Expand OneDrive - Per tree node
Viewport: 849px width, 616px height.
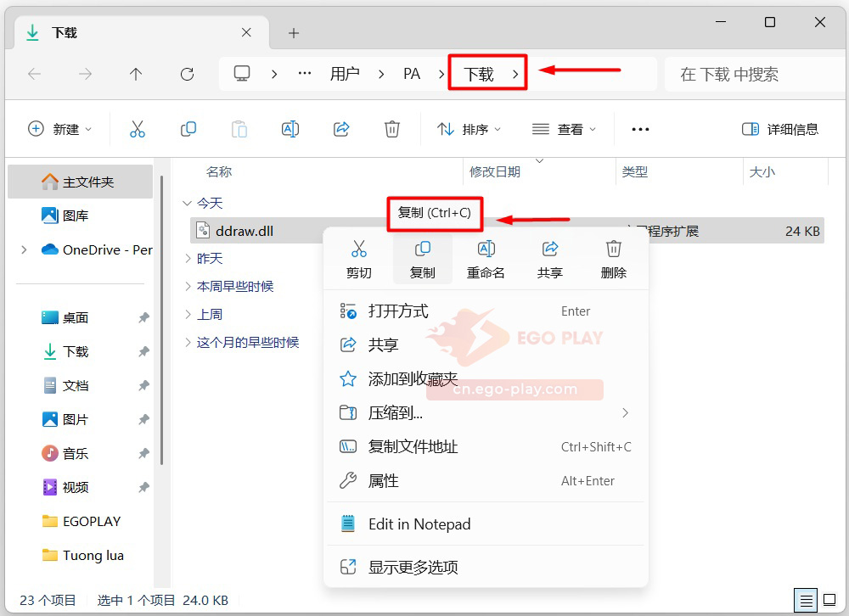[x=24, y=249]
